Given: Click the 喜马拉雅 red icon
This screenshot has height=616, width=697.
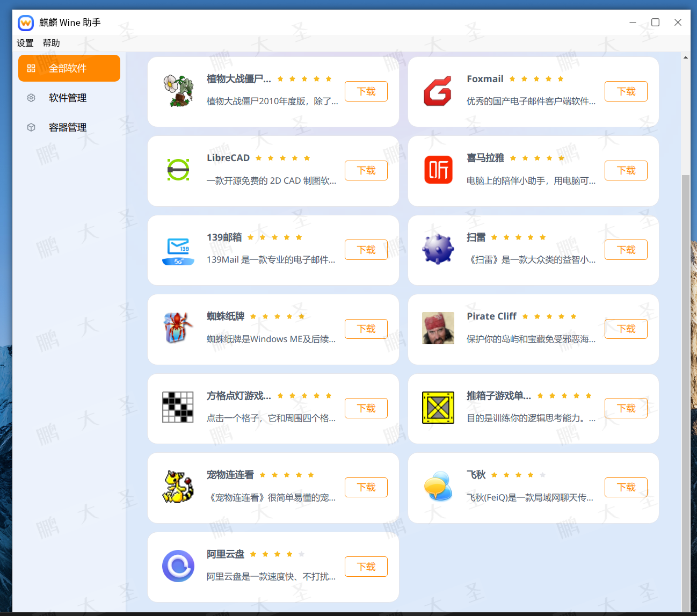Looking at the screenshot, I should (438, 170).
